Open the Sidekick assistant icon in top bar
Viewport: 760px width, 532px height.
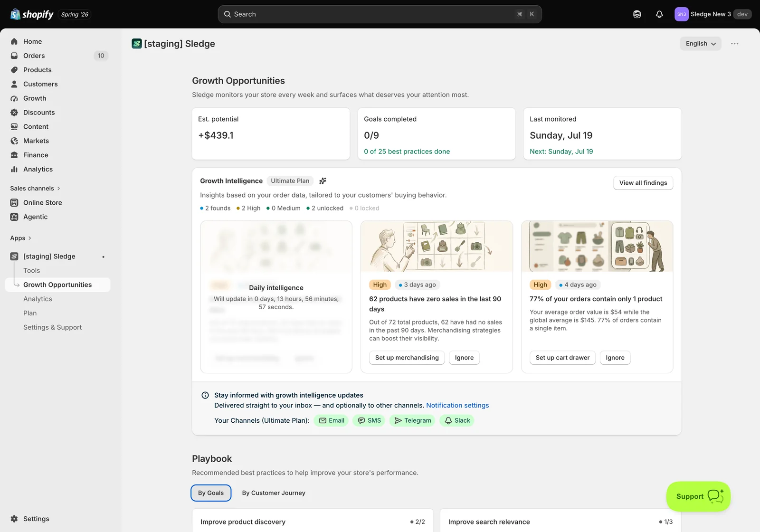[637, 14]
